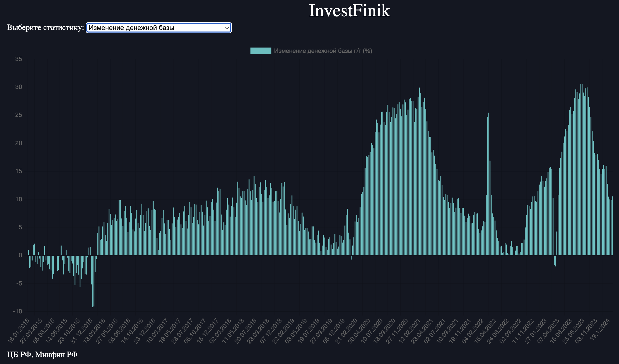Click the small negative bar near 21.02.2020
The width and height of the screenshot is (619, 364).
(x=351, y=257)
